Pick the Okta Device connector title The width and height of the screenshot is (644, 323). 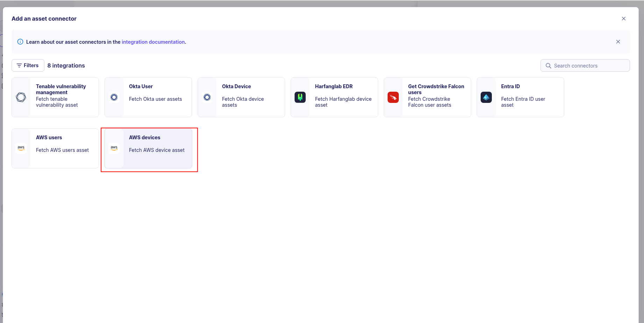pyautogui.click(x=236, y=86)
